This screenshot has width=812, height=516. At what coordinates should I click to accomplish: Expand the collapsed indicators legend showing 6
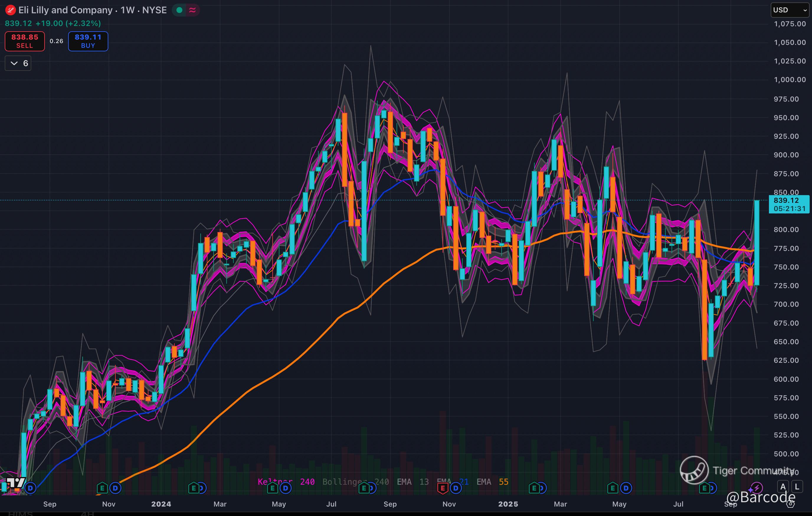(x=18, y=63)
